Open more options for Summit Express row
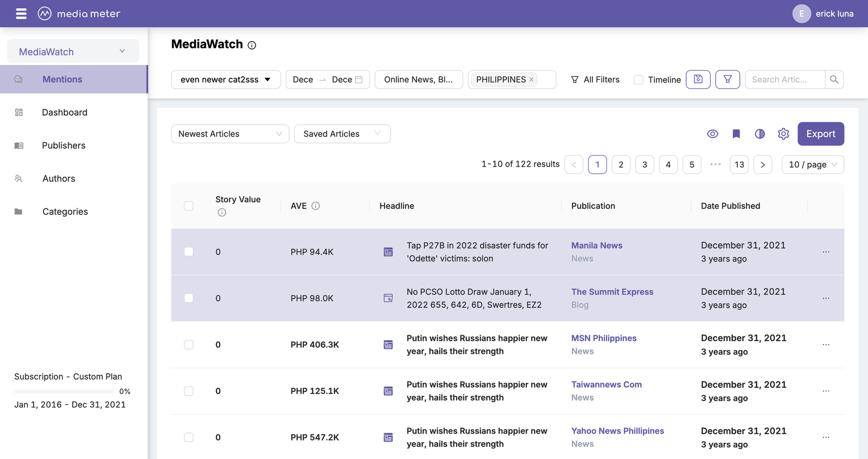The image size is (868, 459). (826, 298)
